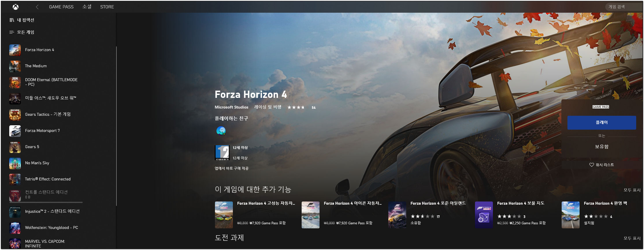Open the GAME PASS tab
The width and height of the screenshot is (644, 250).
click(61, 7)
